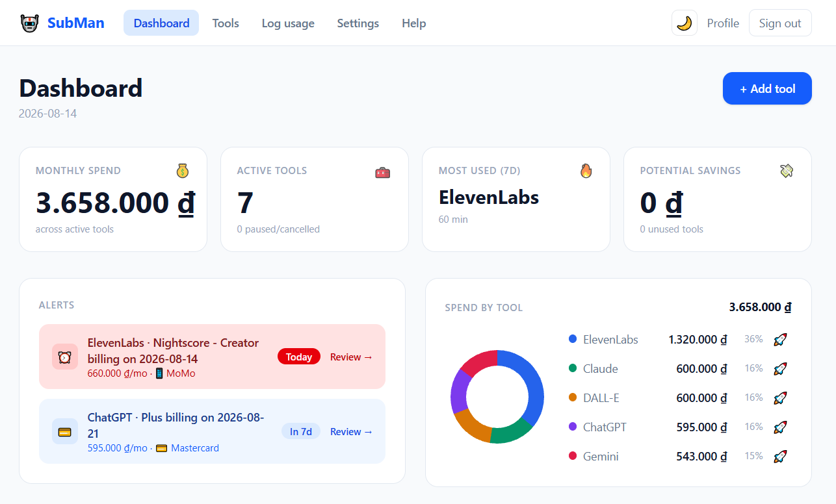Click the rocket icon in the ElevenLabs row
836x504 pixels.
pyautogui.click(x=780, y=339)
